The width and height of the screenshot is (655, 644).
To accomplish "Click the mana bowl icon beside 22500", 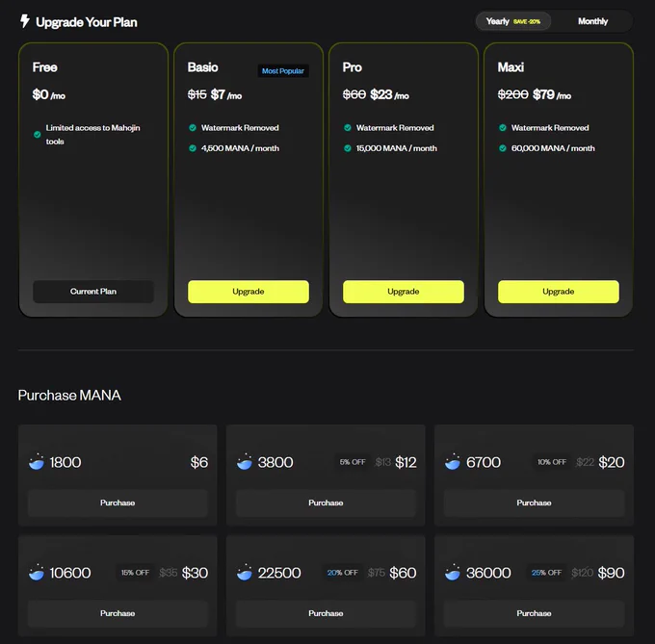I will pyautogui.click(x=245, y=572).
